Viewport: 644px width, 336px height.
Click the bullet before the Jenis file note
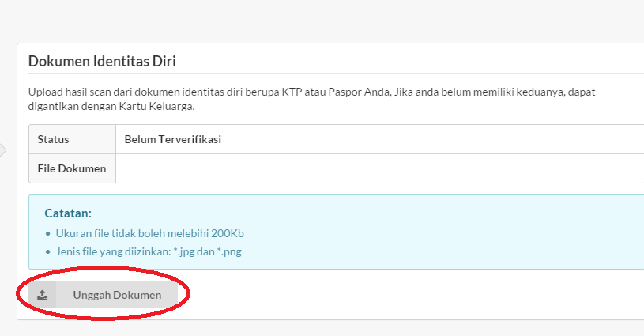[x=48, y=251]
